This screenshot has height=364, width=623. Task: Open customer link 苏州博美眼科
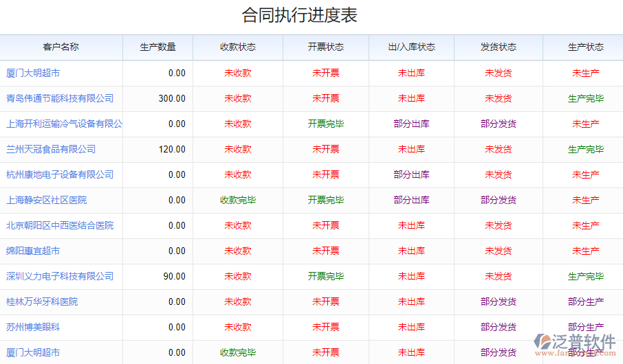pyautogui.click(x=33, y=327)
